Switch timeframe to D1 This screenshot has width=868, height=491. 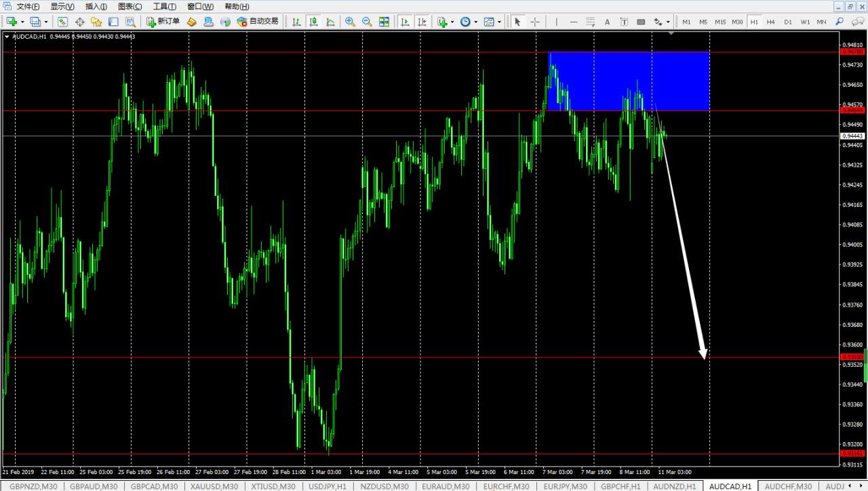point(788,22)
